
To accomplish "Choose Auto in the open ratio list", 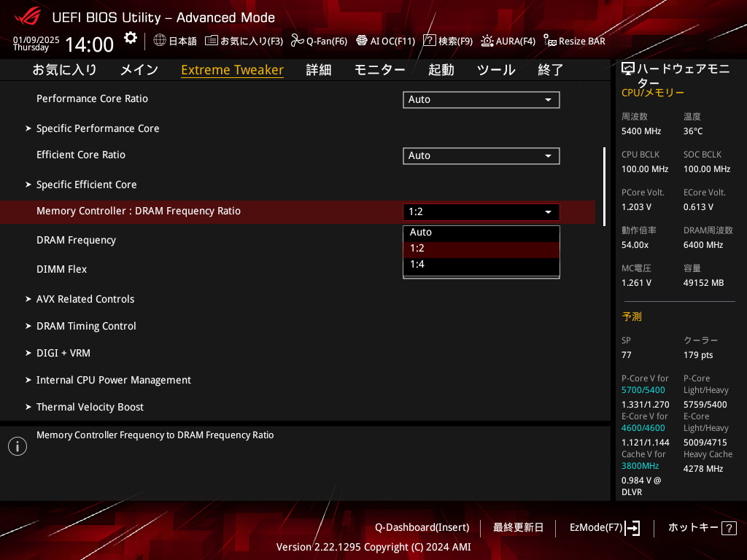I will (x=421, y=233).
